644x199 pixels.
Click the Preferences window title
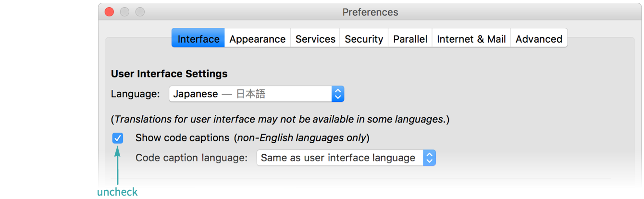point(370,12)
